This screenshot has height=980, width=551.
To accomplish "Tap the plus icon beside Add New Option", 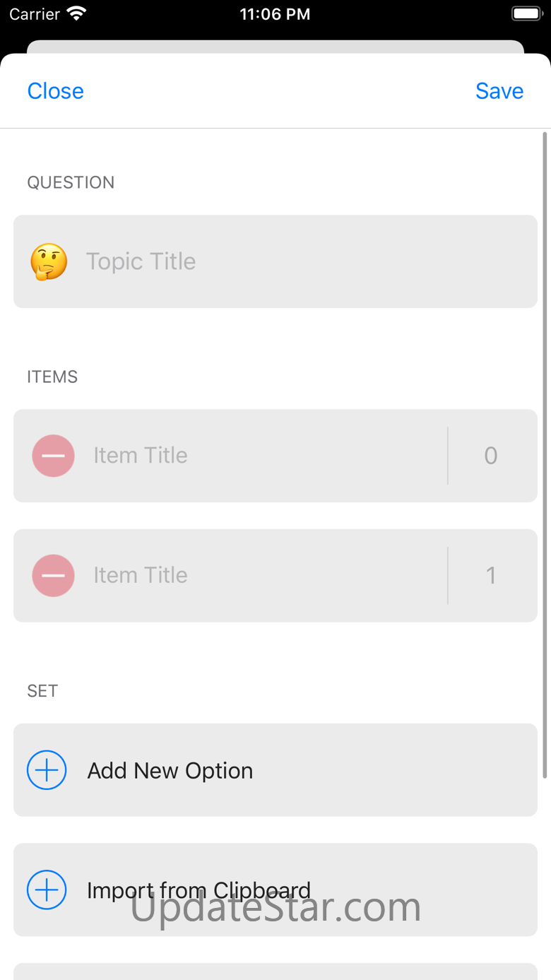I will pos(47,770).
